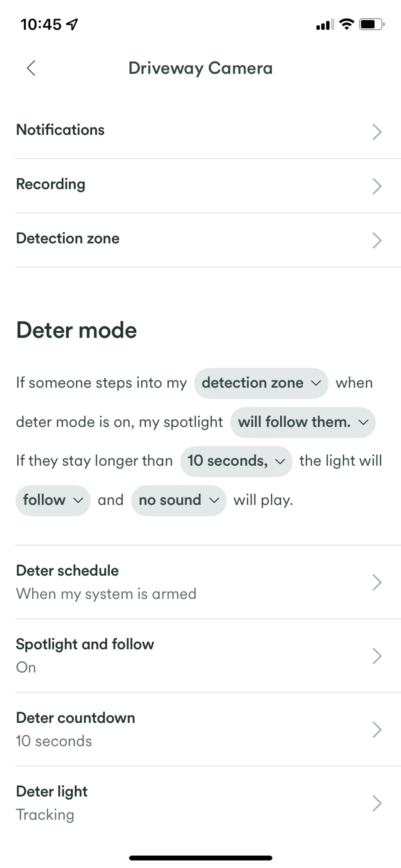This screenshot has height=868, width=401.
Task: Open the detection zone dropdown
Action: (x=261, y=383)
